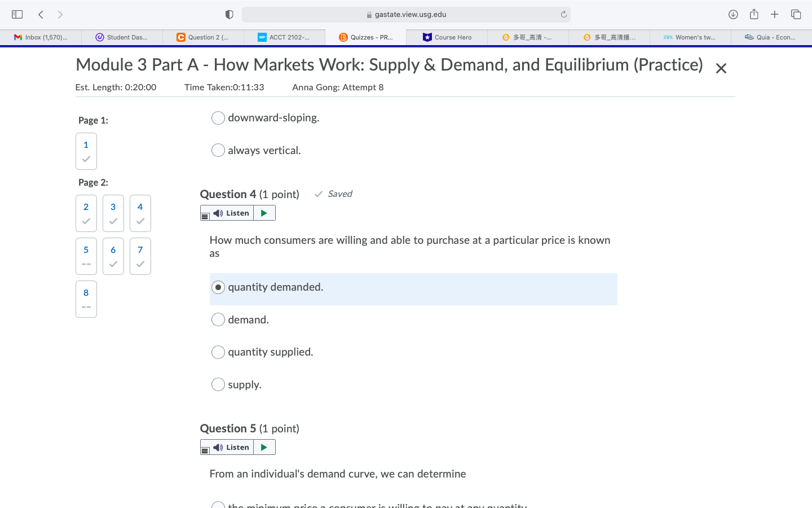Open a new tab with the plus icon
812x508 pixels.
775,14
